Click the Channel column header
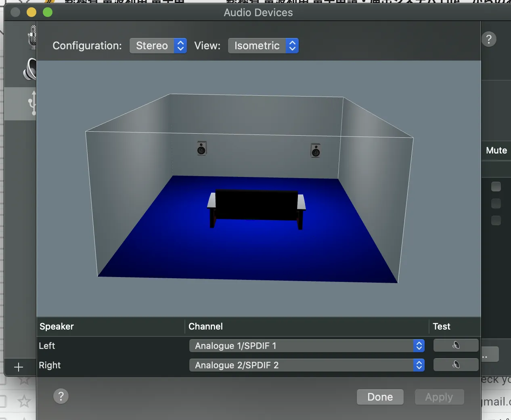The width and height of the screenshot is (511, 420). (205, 326)
